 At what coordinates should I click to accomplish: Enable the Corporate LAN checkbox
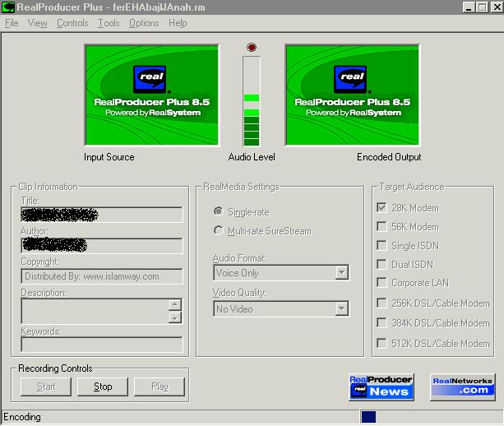point(381,283)
